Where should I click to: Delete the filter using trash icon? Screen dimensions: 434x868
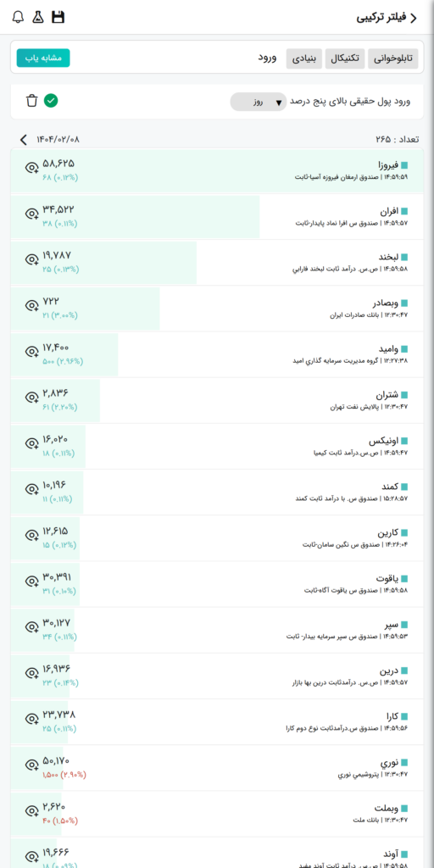32,101
